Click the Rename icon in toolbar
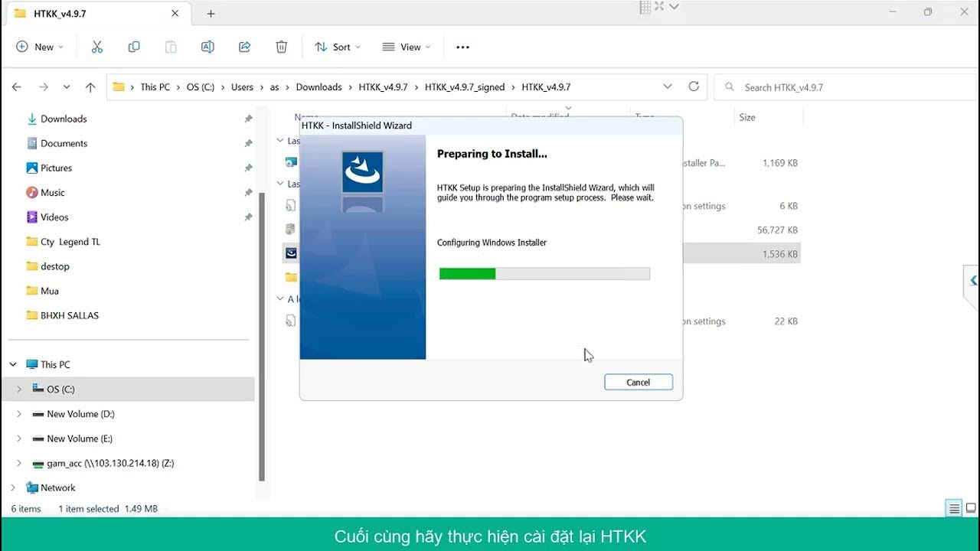Screen dimensions: 980x551 coord(207,47)
